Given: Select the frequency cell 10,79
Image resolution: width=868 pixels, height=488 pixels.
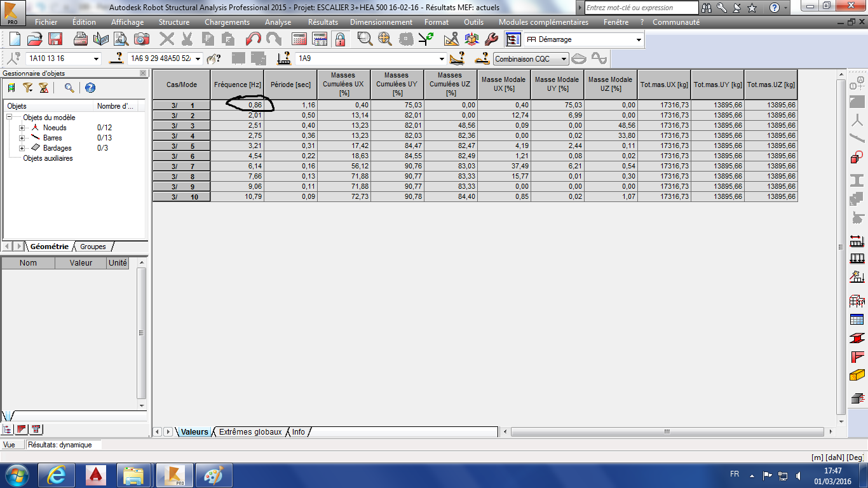Looking at the screenshot, I should coord(238,197).
